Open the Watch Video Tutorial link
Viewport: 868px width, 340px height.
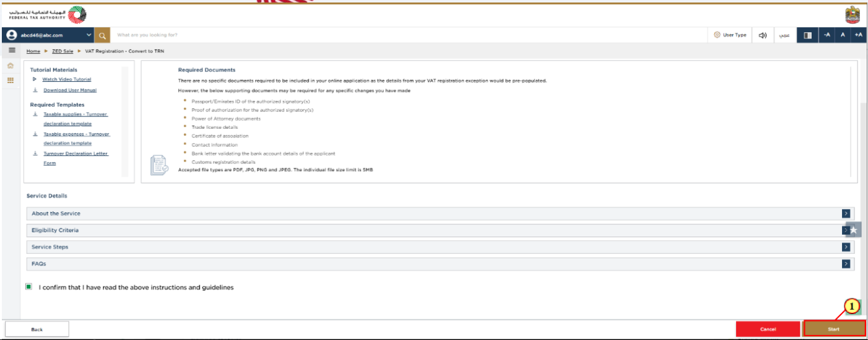(66, 79)
